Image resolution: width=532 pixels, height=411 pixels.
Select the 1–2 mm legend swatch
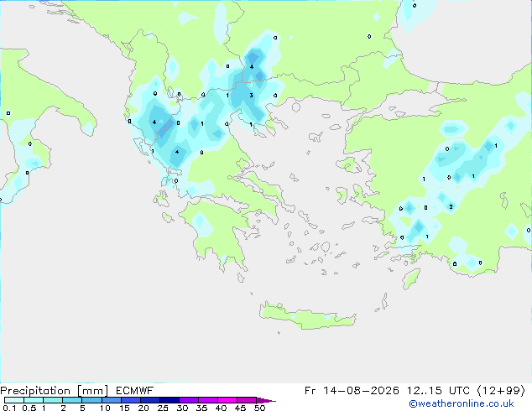(53, 400)
